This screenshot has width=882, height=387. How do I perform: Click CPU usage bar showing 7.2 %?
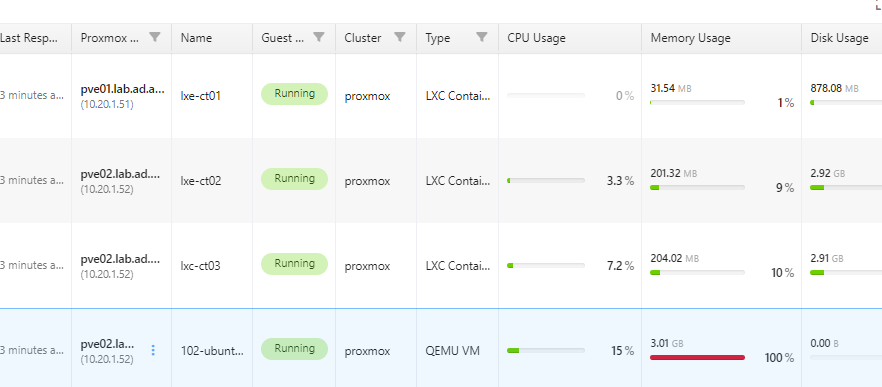click(546, 266)
